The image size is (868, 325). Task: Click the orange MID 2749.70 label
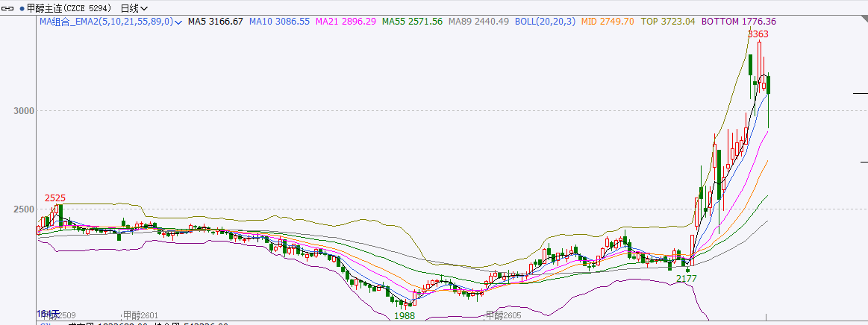click(x=608, y=22)
